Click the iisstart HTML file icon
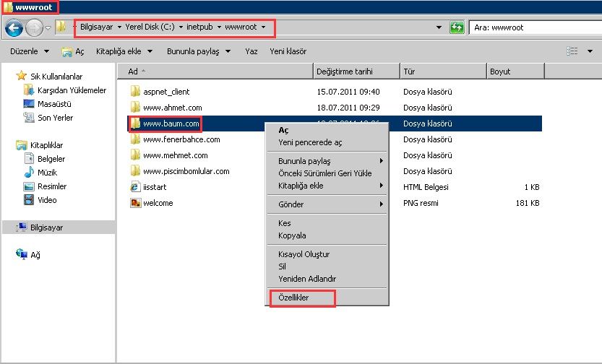This screenshot has width=602, height=364. (x=135, y=187)
